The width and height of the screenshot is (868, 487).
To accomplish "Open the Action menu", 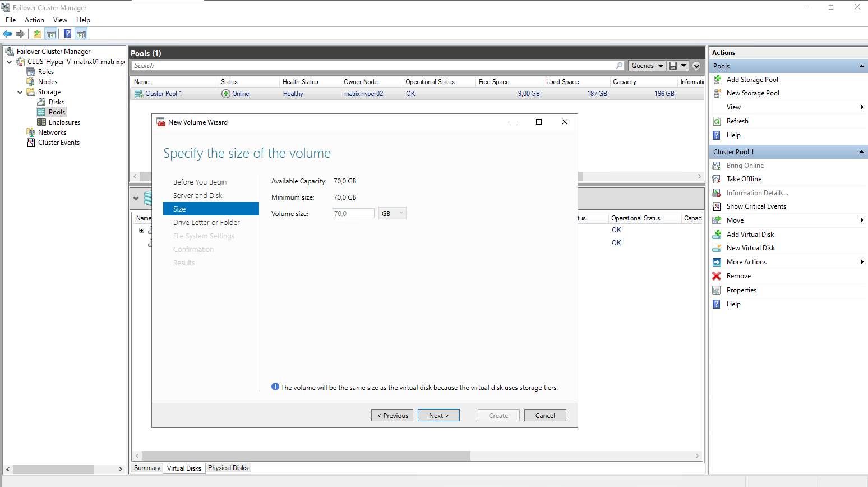I will [x=34, y=20].
